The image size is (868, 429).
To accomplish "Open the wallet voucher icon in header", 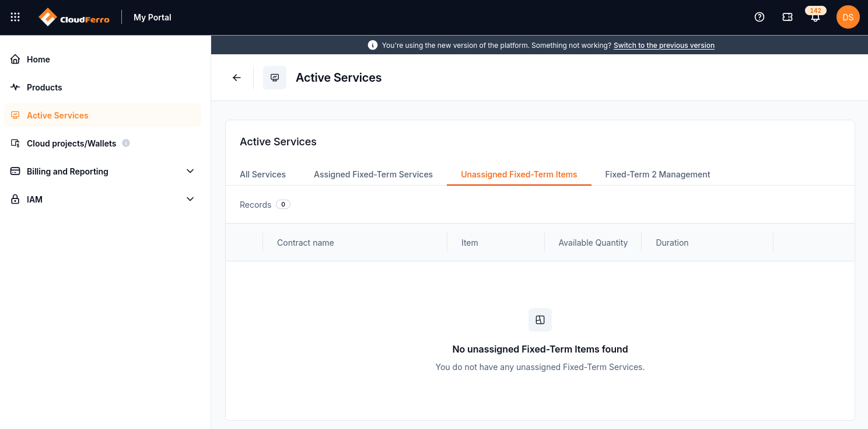I will pos(787,17).
